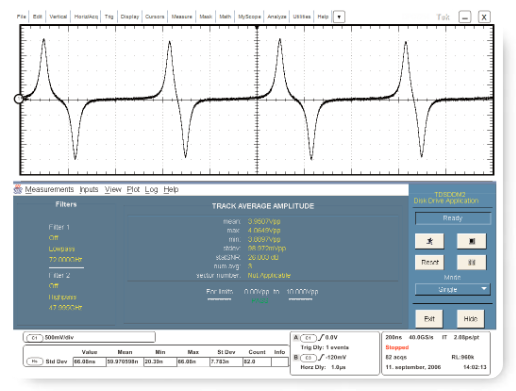This screenshot has width=516, height=391.
Task: Click the Hs measurement badge near Std Dev
Action: point(35,361)
